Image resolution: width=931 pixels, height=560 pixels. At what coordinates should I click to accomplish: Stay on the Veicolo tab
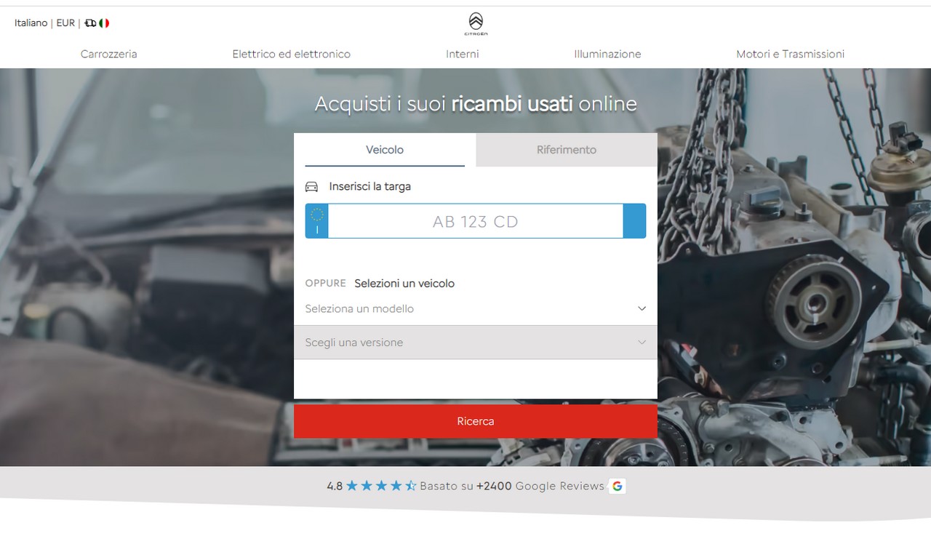click(x=384, y=150)
